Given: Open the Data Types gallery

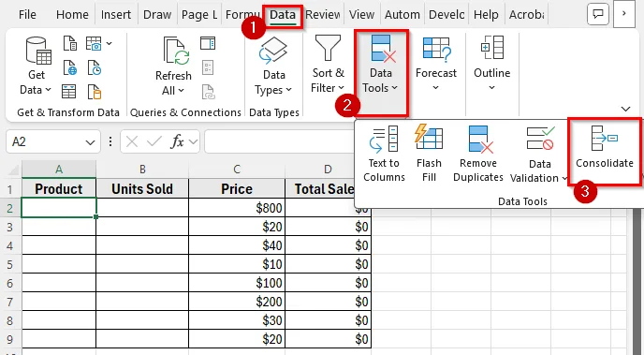Looking at the screenshot, I should [x=273, y=66].
